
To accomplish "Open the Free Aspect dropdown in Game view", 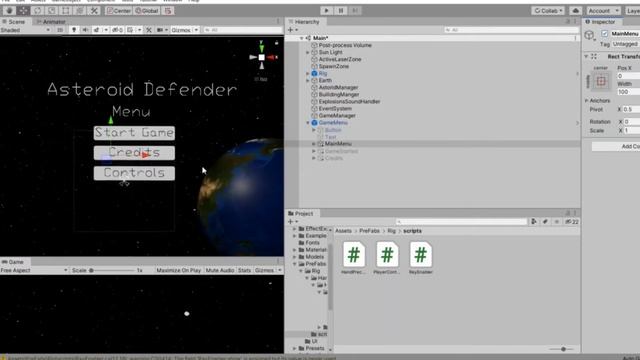I will coord(34,270).
